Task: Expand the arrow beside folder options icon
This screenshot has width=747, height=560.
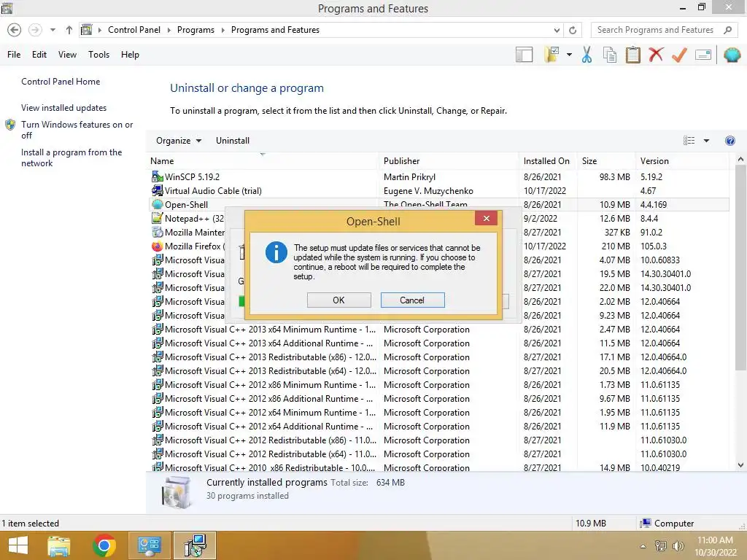Action: (569, 55)
